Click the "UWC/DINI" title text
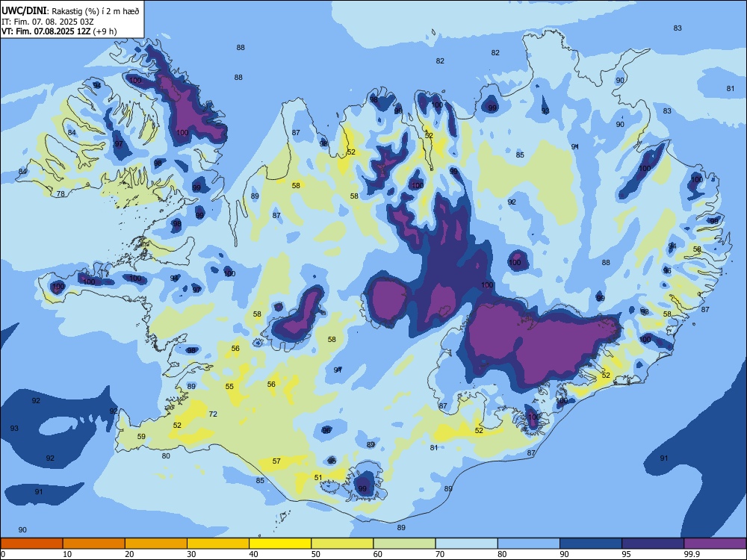 (x=24, y=10)
